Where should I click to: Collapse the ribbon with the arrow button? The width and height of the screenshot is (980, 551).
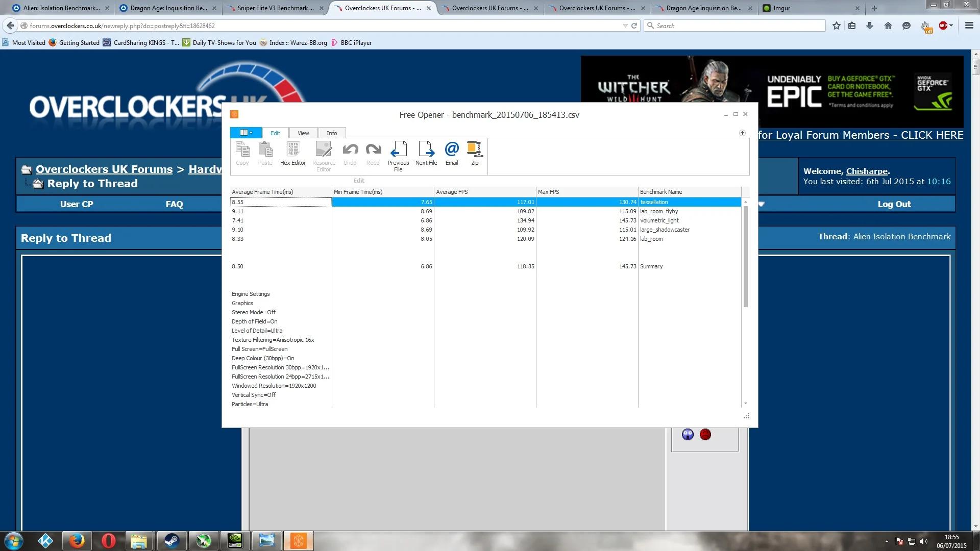click(x=742, y=133)
